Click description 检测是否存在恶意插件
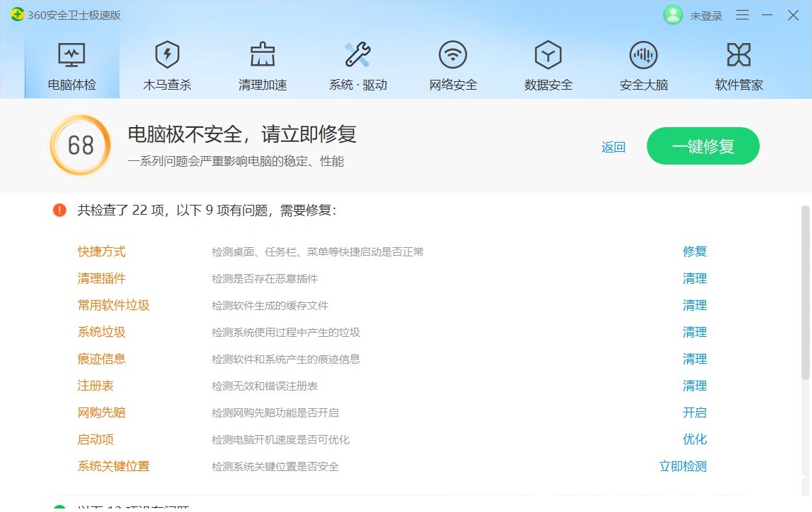 pos(265,279)
